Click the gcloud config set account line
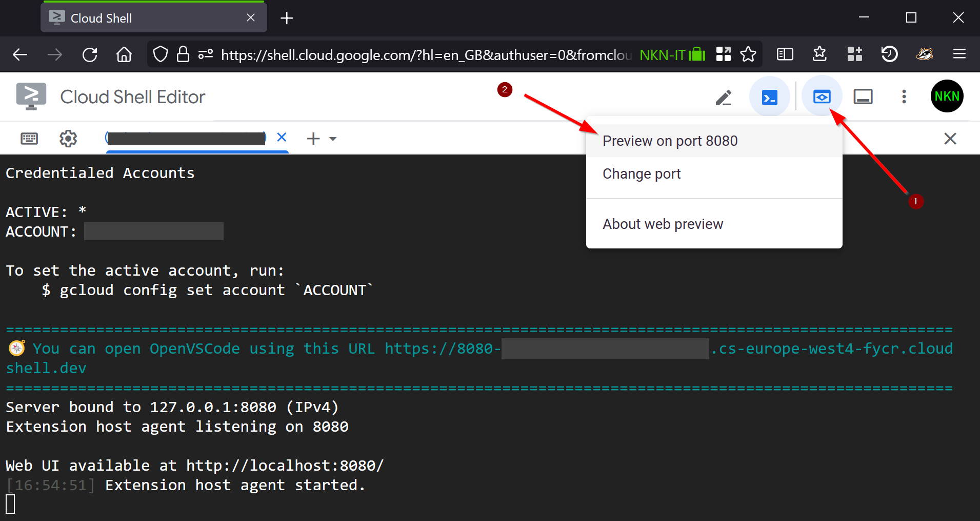The width and height of the screenshot is (980, 521). click(x=207, y=290)
